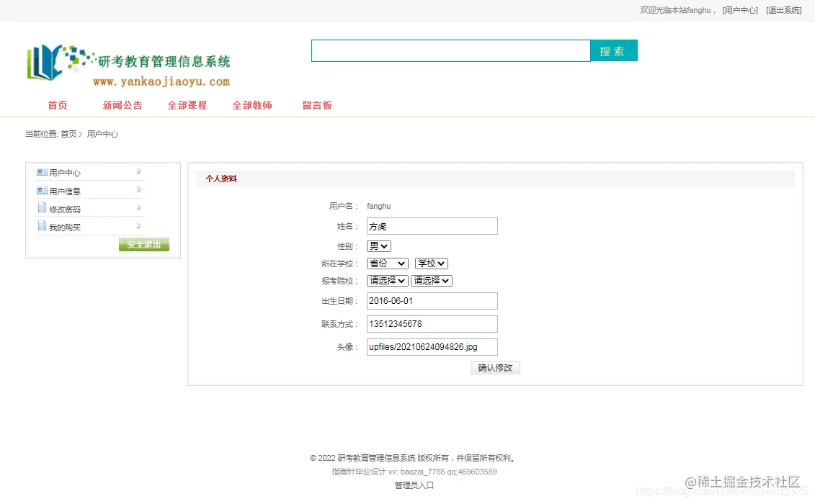
Task: Click the 搜索 search button
Action: coord(614,50)
